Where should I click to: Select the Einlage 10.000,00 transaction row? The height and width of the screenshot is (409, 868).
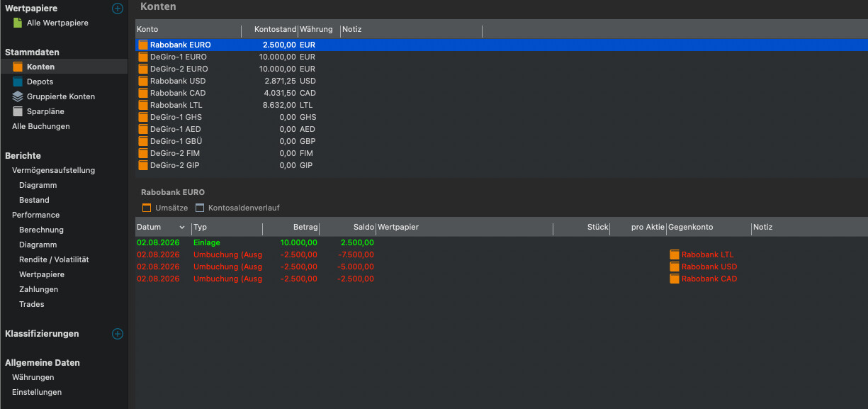(501, 242)
